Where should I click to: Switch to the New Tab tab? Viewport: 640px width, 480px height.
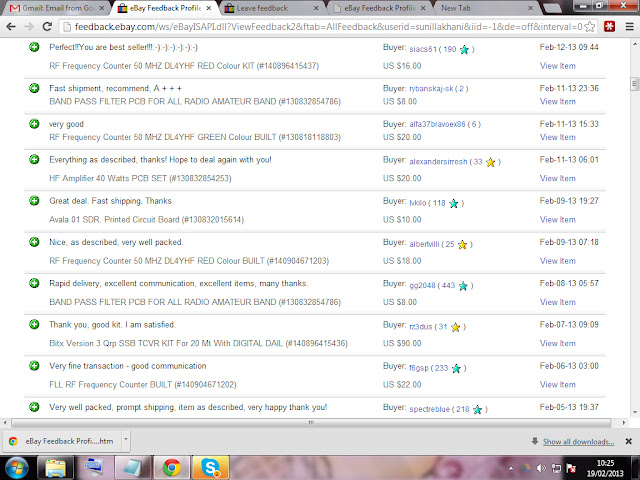(x=486, y=8)
